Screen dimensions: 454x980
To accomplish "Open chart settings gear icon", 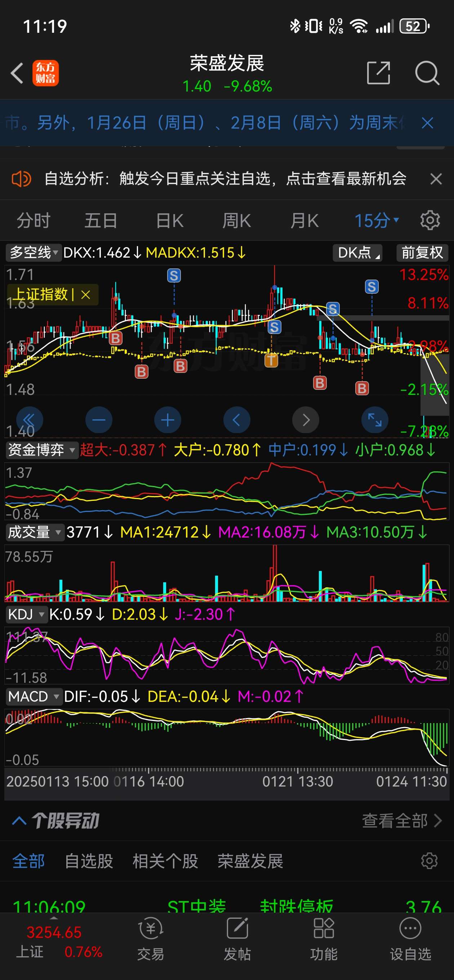I will tap(430, 220).
